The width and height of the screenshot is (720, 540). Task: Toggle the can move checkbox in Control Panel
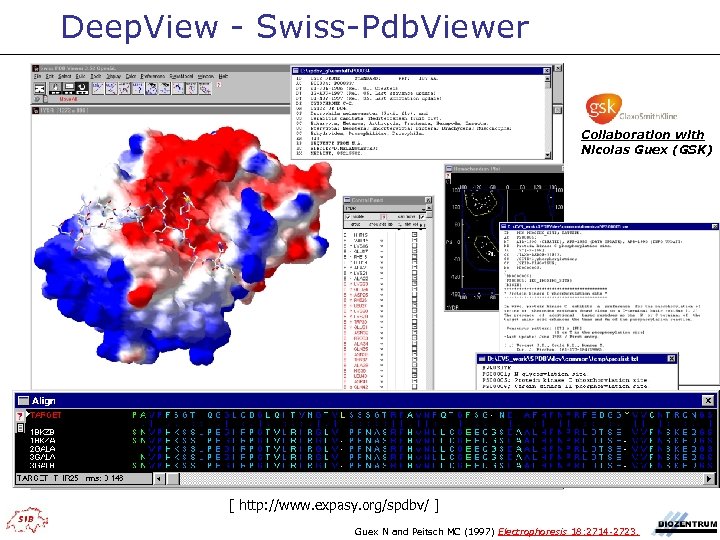click(422, 216)
